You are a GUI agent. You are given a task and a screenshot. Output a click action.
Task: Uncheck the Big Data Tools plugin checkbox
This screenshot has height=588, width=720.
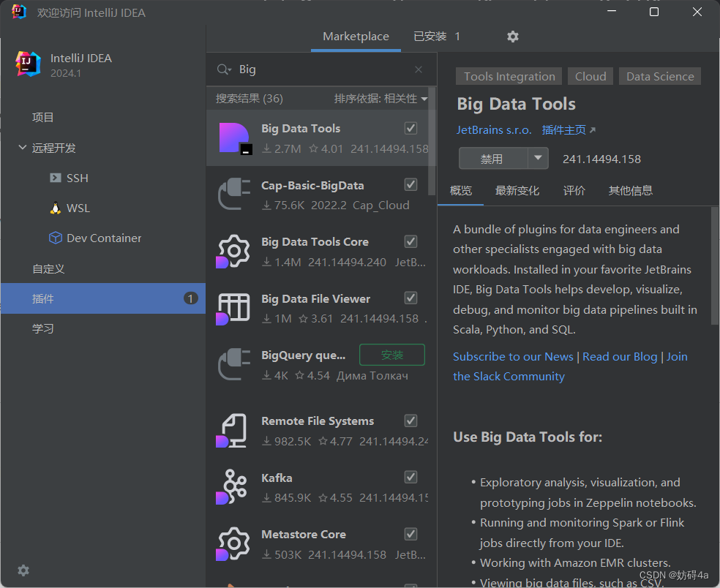tap(411, 128)
